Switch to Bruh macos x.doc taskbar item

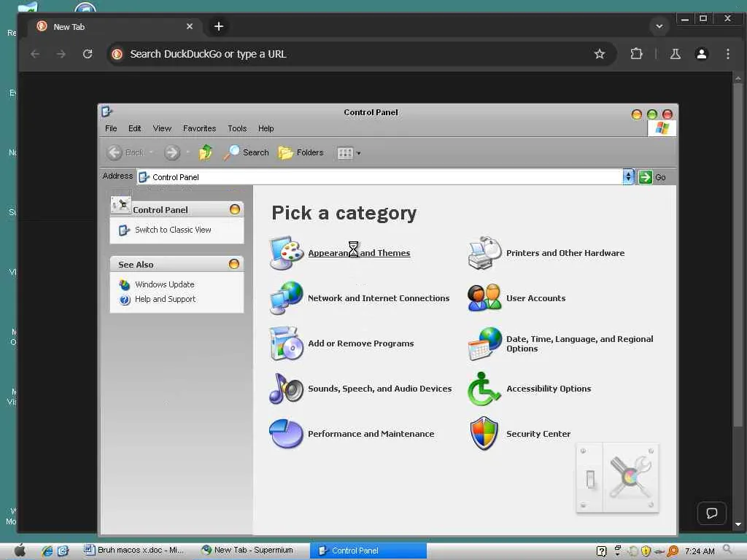click(134, 551)
